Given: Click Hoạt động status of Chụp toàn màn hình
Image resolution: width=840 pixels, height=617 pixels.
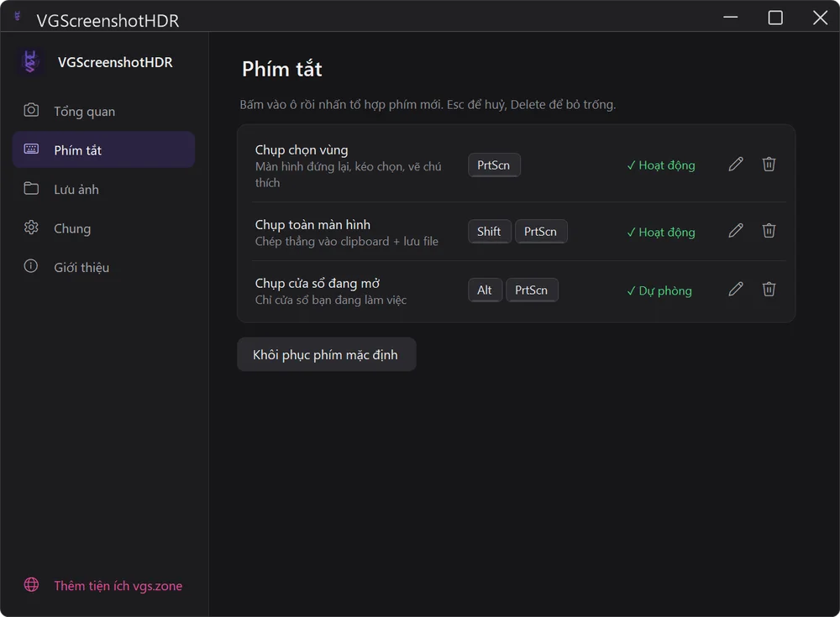Looking at the screenshot, I should tap(661, 233).
